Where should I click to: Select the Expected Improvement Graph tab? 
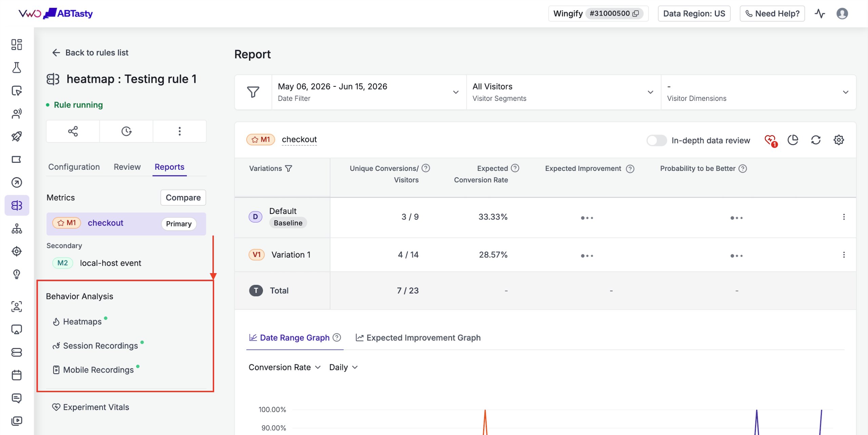coord(418,338)
